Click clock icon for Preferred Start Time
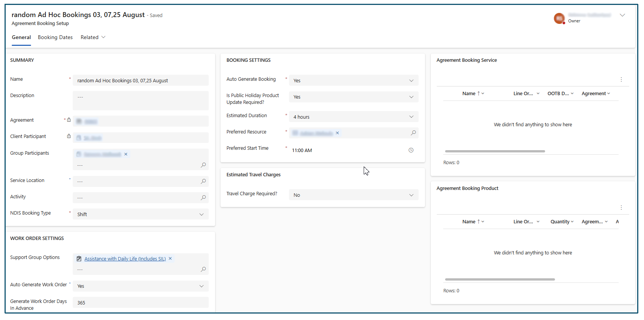Viewport: 644px width, 320px height. click(x=411, y=151)
